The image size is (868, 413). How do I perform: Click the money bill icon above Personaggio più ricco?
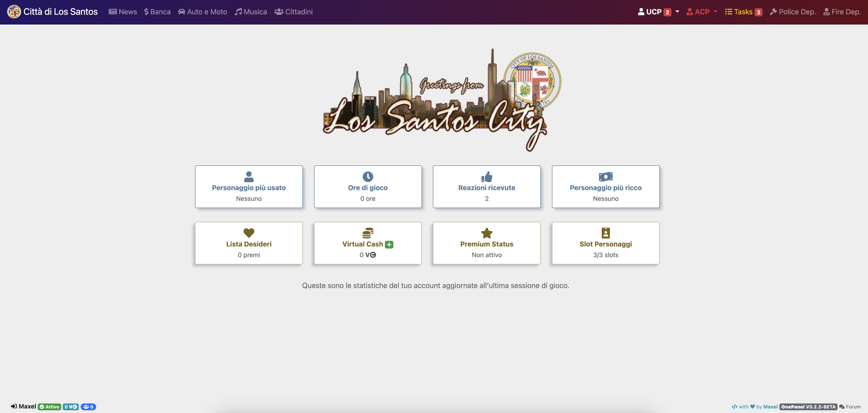click(606, 177)
